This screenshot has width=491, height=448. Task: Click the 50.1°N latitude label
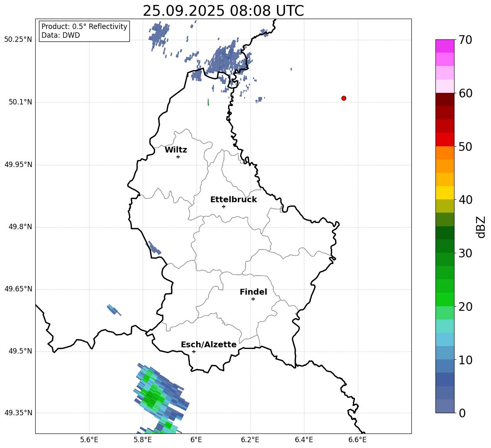click(x=20, y=102)
